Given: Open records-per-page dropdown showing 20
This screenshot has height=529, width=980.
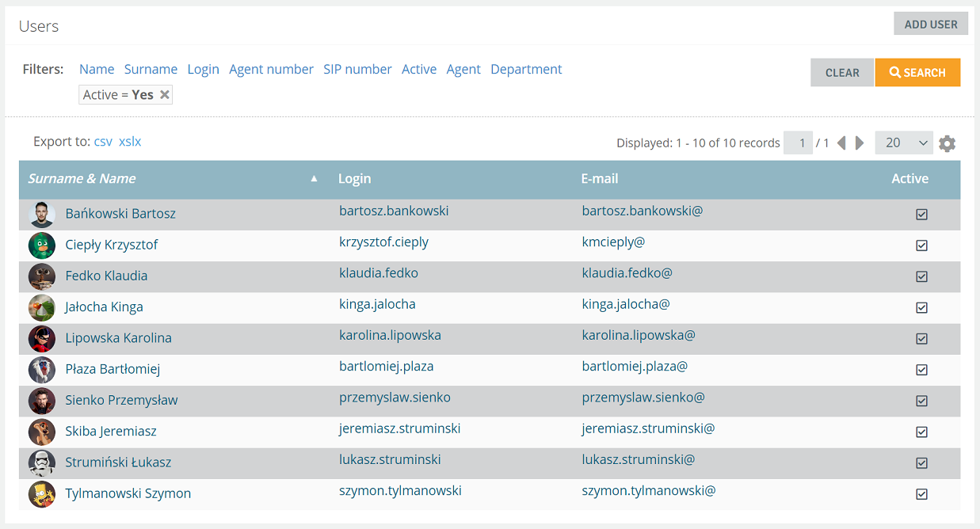Looking at the screenshot, I should (904, 143).
